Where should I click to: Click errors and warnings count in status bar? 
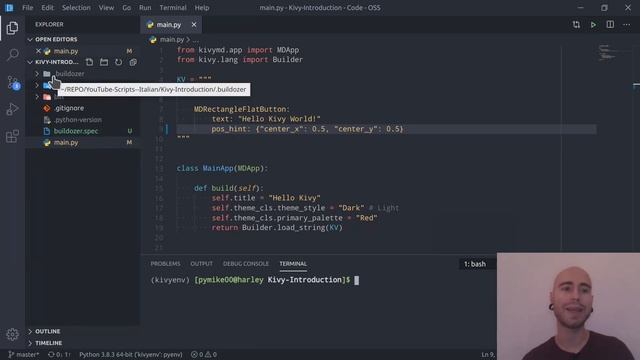point(204,354)
